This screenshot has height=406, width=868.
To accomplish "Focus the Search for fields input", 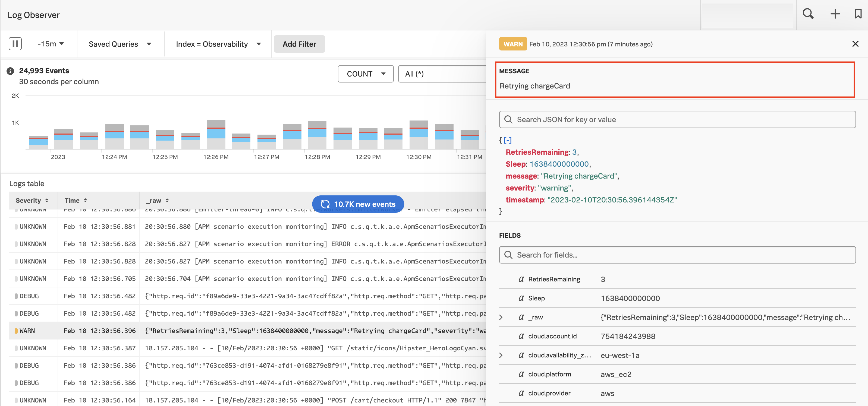I will (x=677, y=255).
